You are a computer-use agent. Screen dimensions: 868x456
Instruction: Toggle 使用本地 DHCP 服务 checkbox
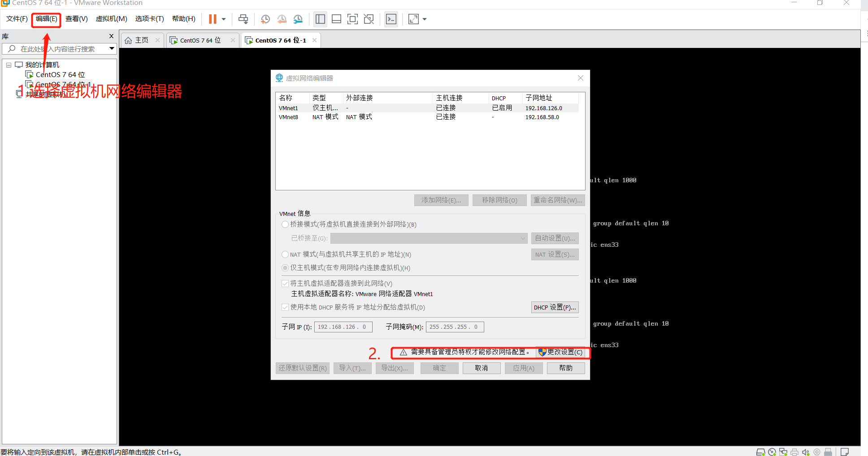pos(285,307)
